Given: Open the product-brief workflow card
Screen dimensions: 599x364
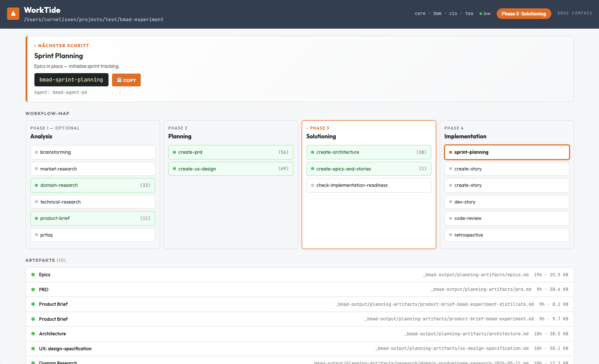Looking at the screenshot, I should pos(93,218).
